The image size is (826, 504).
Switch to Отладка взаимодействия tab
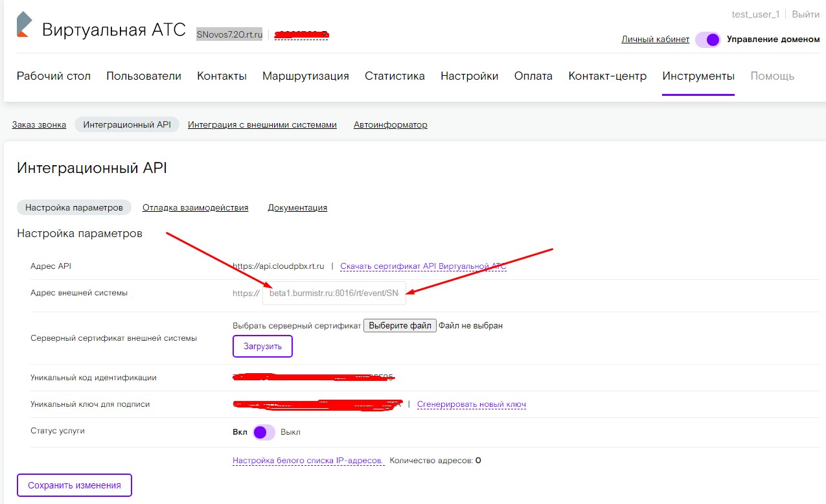click(x=195, y=208)
